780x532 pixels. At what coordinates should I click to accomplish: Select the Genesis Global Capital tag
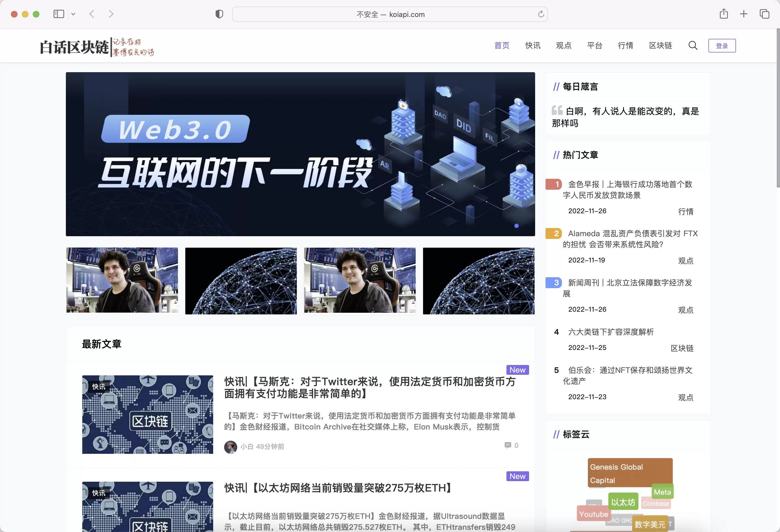(630, 473)
